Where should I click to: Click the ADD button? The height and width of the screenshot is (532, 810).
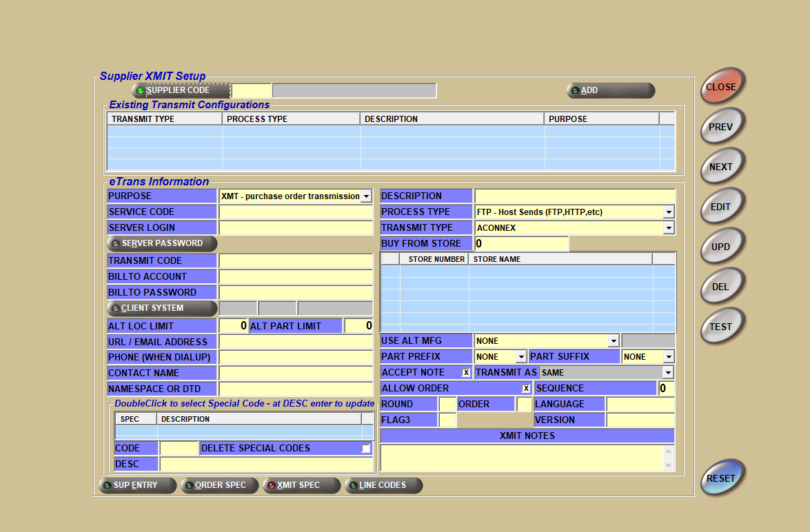point(610,90)
